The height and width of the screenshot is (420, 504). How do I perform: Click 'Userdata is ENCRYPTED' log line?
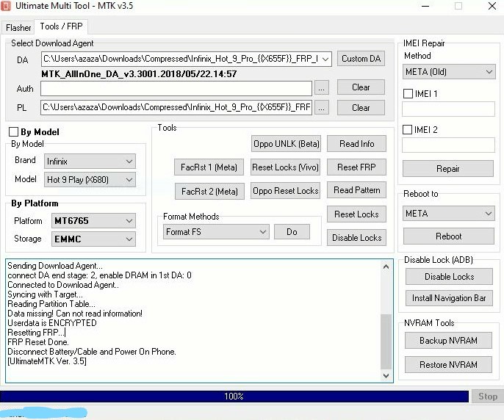52,323
